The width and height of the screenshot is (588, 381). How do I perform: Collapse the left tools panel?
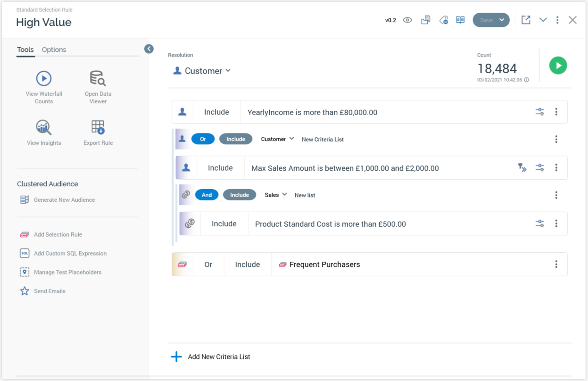149,49
